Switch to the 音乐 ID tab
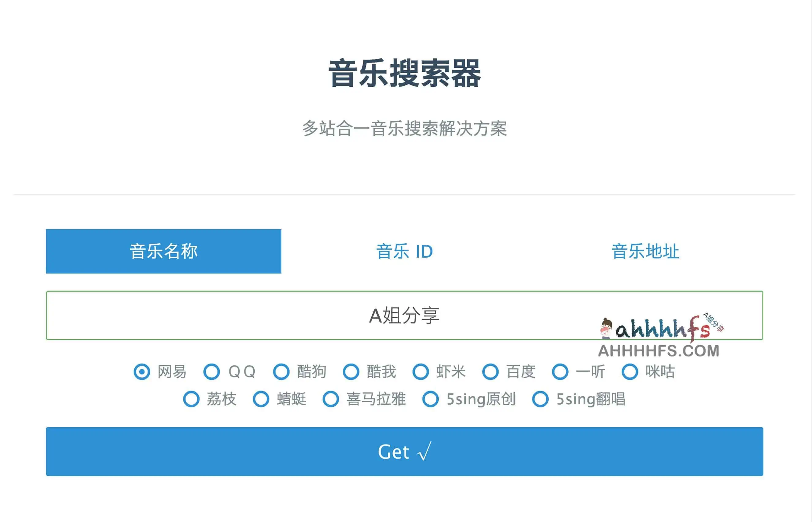The width and height of the screenshot is (812, 522). point(405,251)
